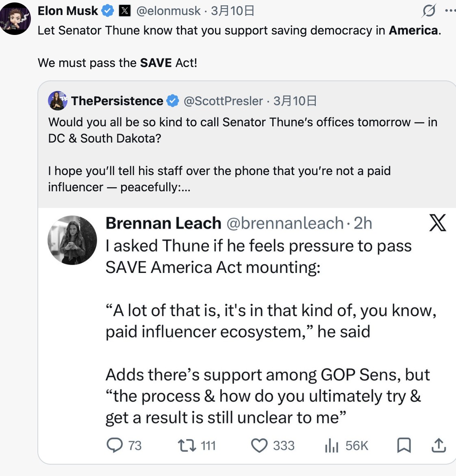
Task: Open the @elonmusk handle link
Action: pos(168,11)
